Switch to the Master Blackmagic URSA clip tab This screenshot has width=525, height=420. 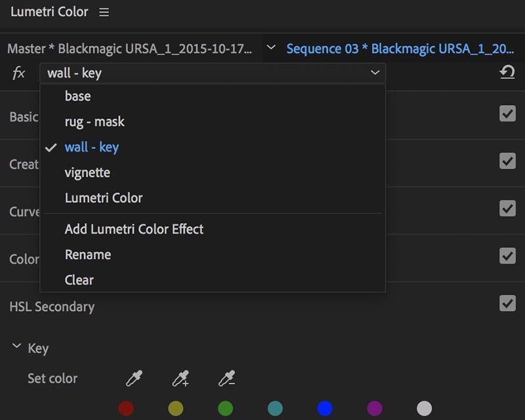click(129, 49)
